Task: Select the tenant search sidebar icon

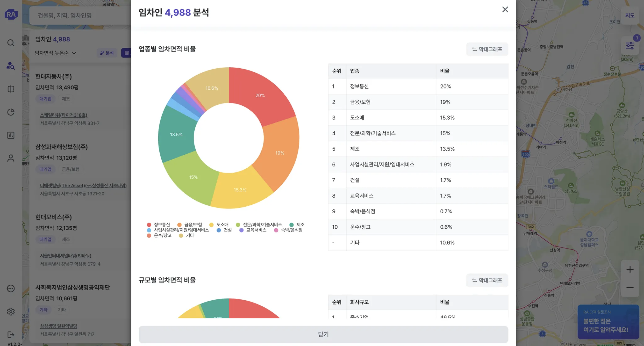Action: click(11, 66)
